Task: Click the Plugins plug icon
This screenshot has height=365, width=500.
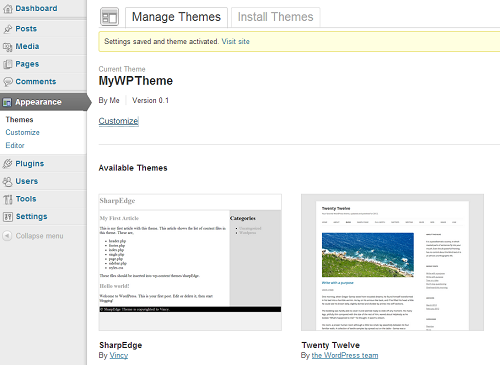Action: [7, 164]
